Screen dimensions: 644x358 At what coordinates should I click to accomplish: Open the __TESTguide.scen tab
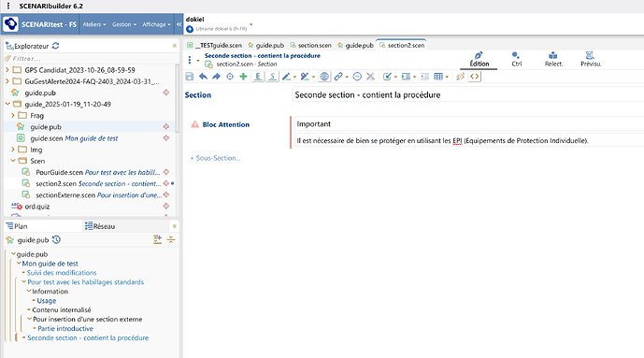214,45
